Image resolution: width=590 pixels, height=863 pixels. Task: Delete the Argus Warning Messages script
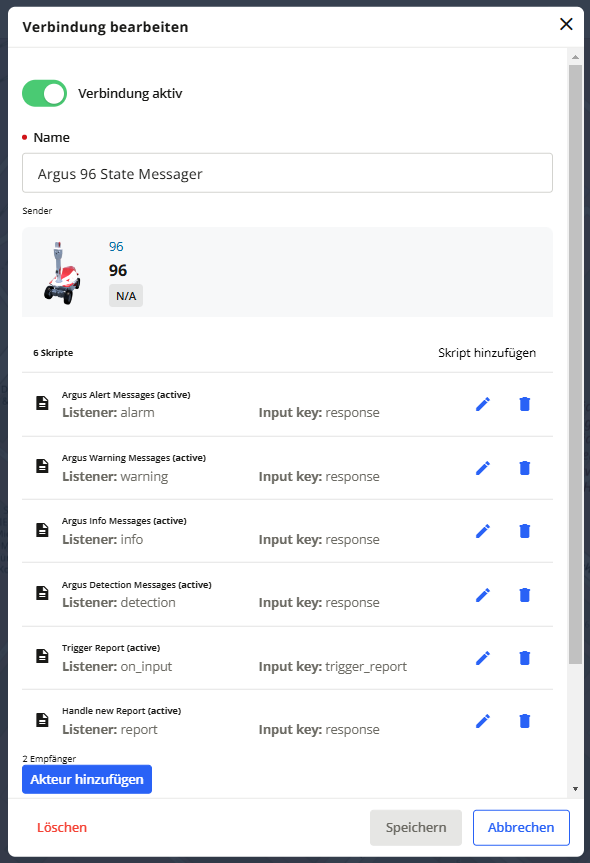pos(525,468)
